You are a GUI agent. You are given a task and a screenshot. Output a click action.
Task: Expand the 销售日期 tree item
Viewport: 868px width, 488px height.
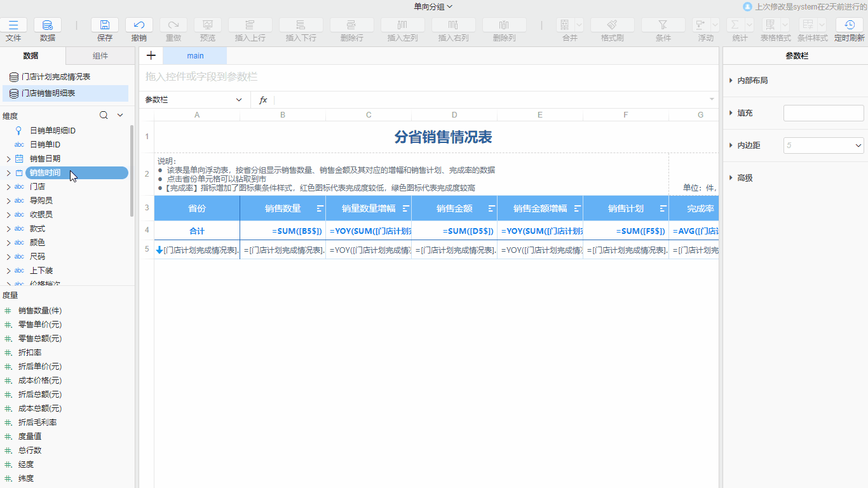tap(9, 158)
